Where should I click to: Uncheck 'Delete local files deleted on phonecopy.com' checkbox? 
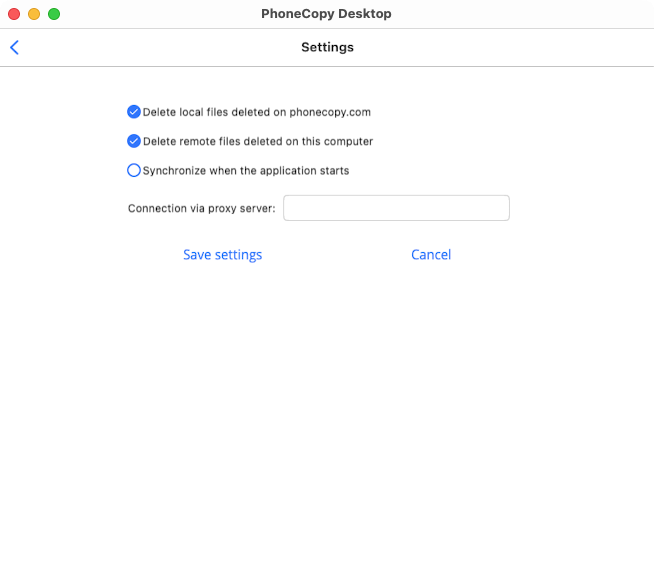pos(134,112)
